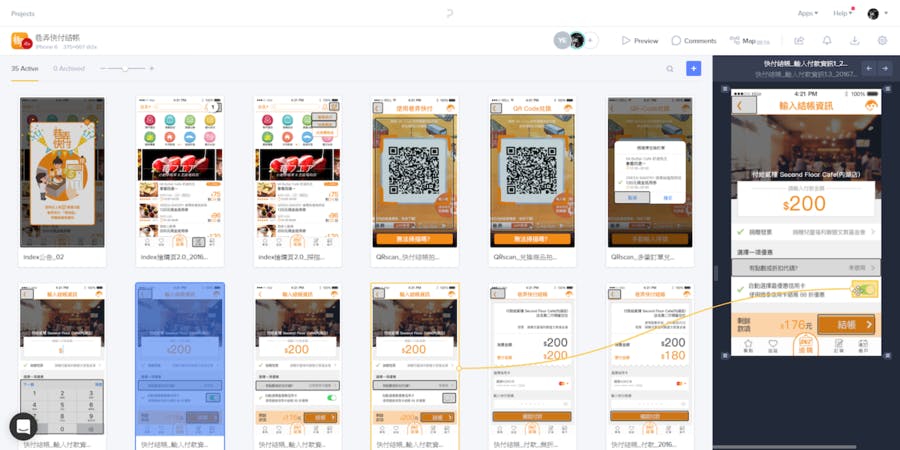This screenshot has width=900, height=450.
Task: Click the YC collaborator avatar
Action: [x=562, y=40]
